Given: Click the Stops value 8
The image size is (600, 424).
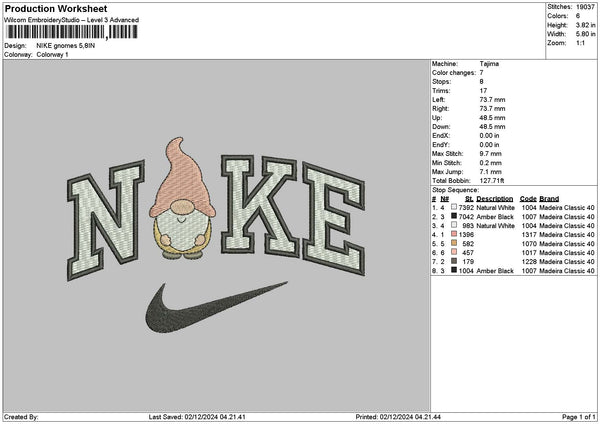Looking at the screenshot, I should pos(482,82).
